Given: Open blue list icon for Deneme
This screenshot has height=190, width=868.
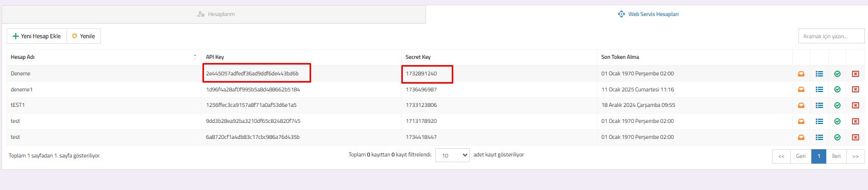Looking at the screenshot, I should (x=819, y=74).
